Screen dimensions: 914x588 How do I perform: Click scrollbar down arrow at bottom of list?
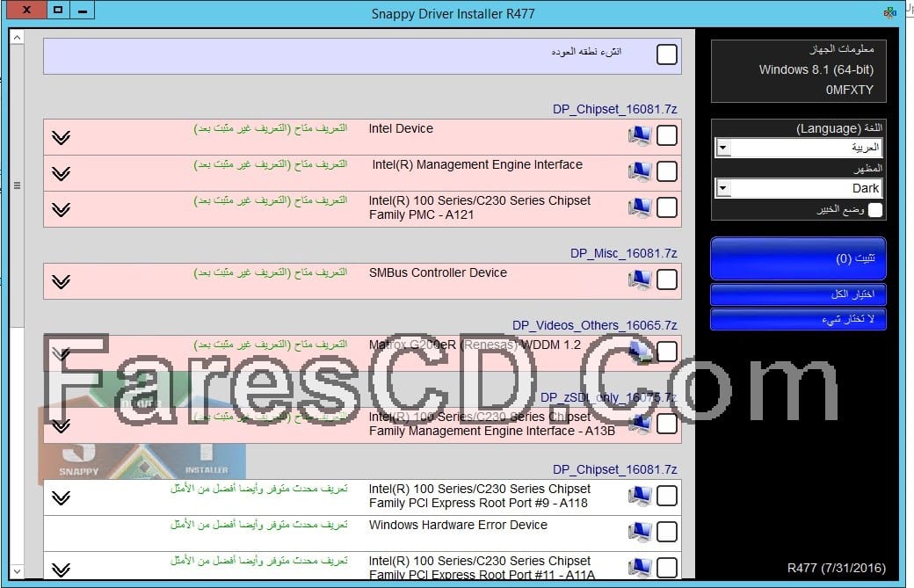[17, 571]
